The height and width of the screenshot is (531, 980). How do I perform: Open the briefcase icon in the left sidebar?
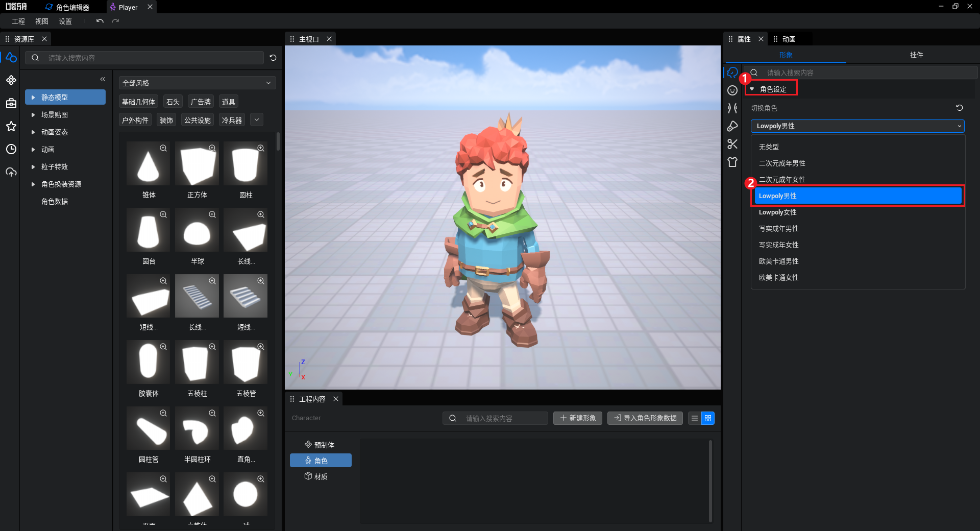click(11, 103)
